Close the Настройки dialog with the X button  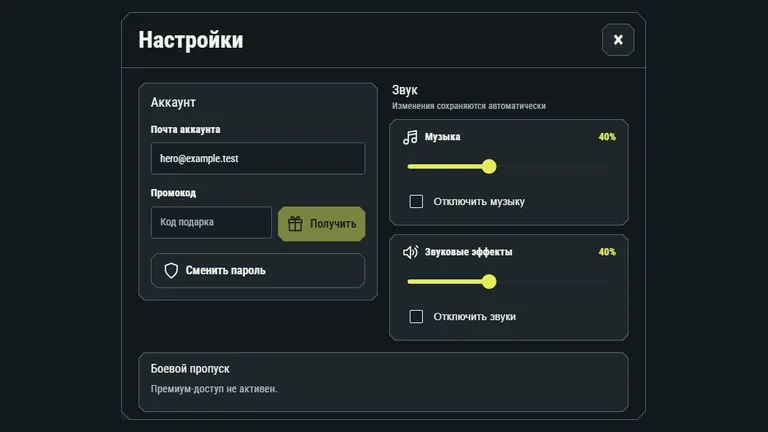coord(618,40)
